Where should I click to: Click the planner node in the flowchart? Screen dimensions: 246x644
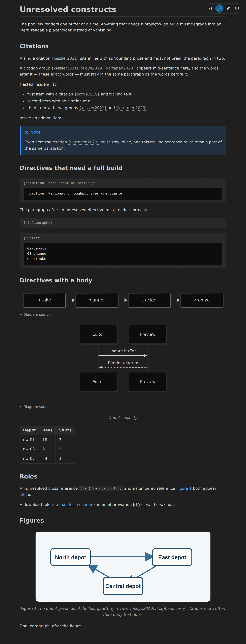[x=97, y=300]
